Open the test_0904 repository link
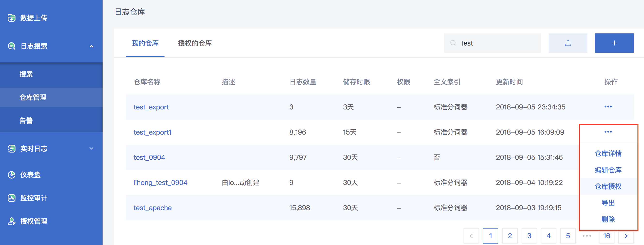 [149, 157]
